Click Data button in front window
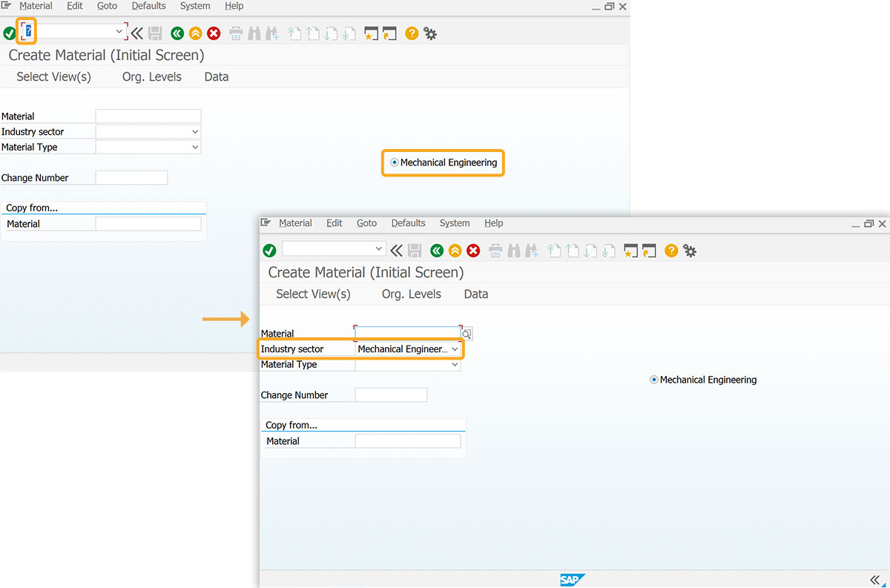 point(476,294)
